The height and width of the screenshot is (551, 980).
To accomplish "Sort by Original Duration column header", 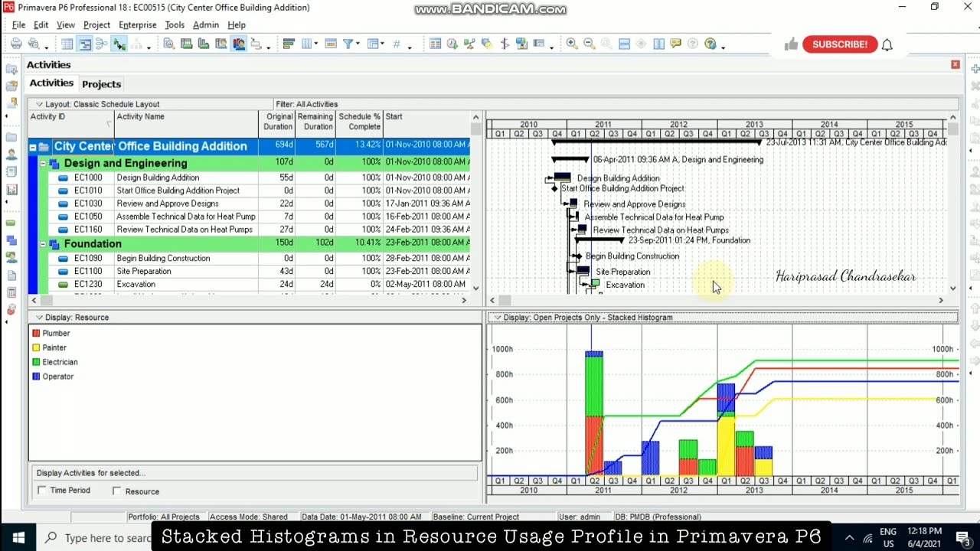I will click(x=276, y=124).
